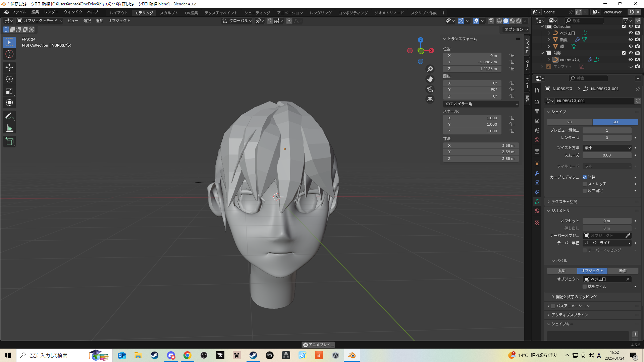Image resolution: width=644 pixels, height=362 pixels.
Task: Select the Rotate tool in the toolbar
Action: (9, 79)
